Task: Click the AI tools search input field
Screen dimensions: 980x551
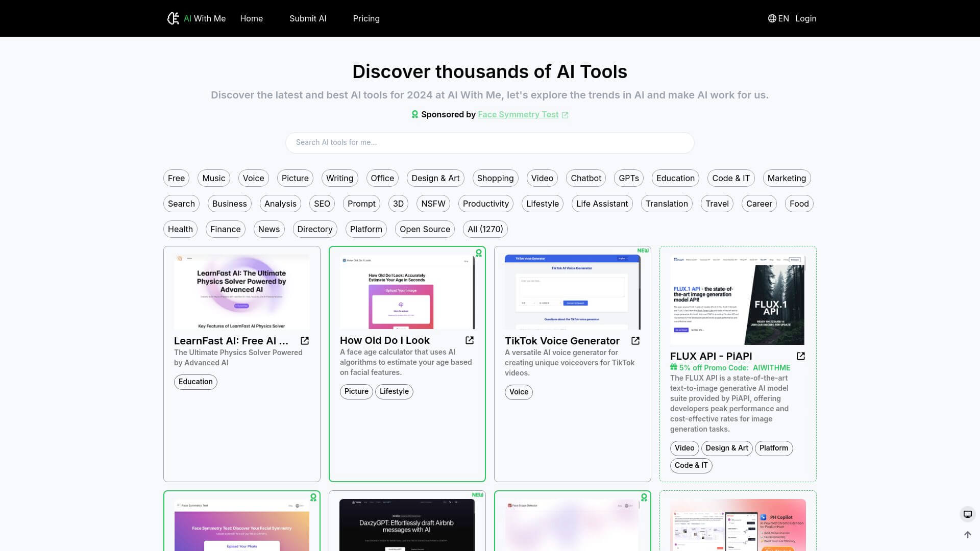Action: click(x=490, y=142)
